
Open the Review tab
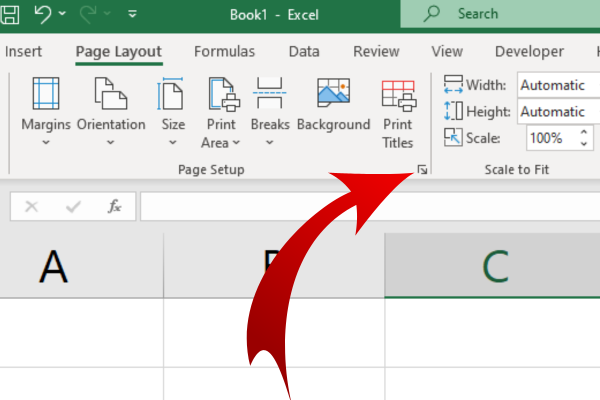[x=376, y=51]
